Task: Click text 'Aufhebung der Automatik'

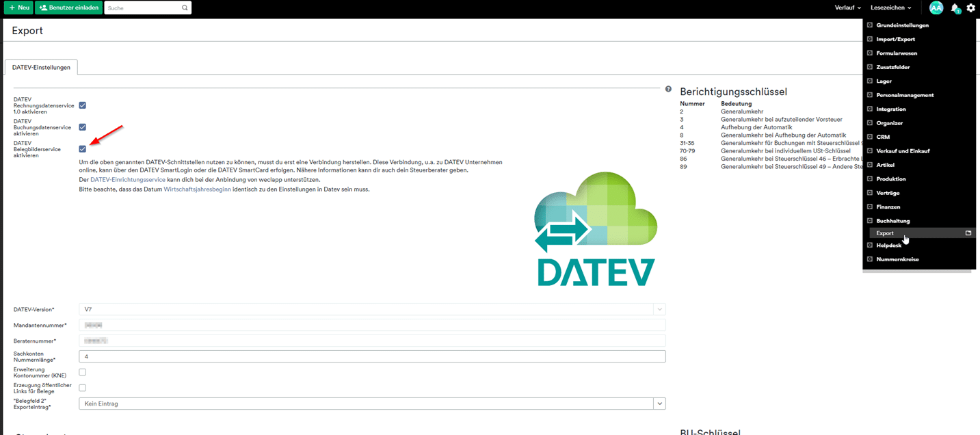Action: coord(756,127)
